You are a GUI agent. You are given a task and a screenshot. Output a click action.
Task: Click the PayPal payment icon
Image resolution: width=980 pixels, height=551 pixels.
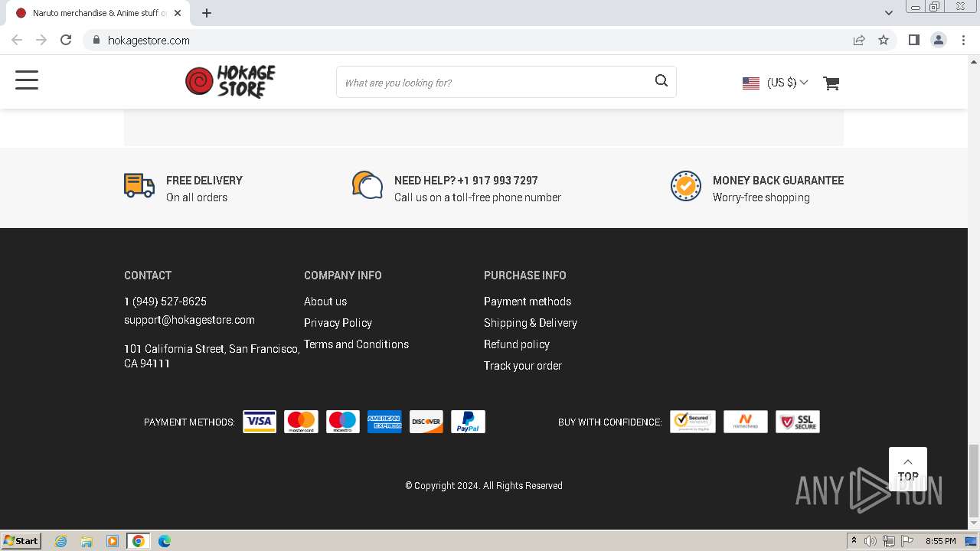point(468,422)
